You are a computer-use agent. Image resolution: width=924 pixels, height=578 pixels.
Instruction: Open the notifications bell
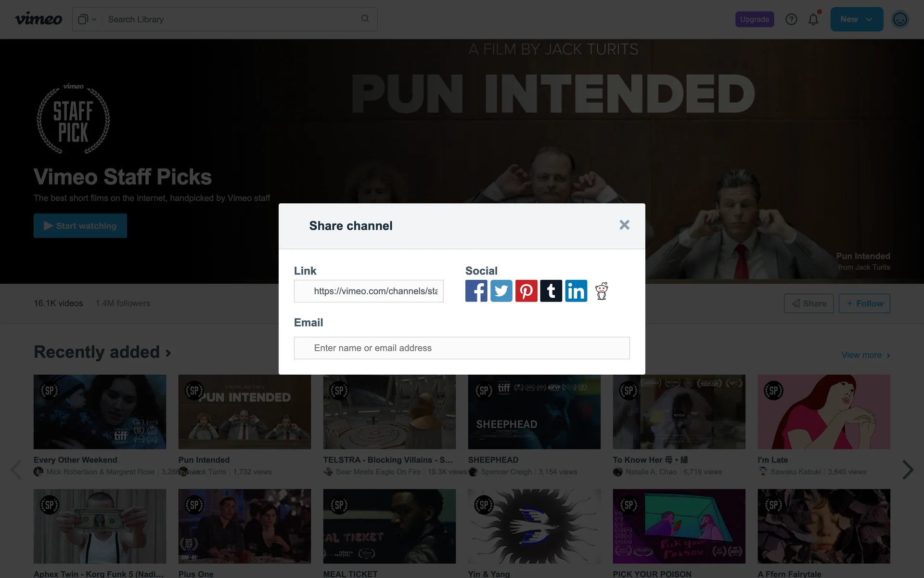click(813, 19)
